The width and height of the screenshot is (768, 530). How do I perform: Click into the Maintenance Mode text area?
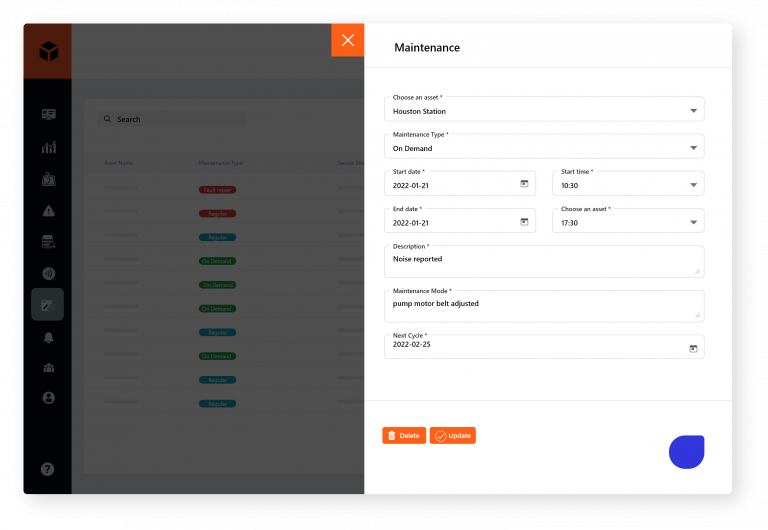click(544, 306)
